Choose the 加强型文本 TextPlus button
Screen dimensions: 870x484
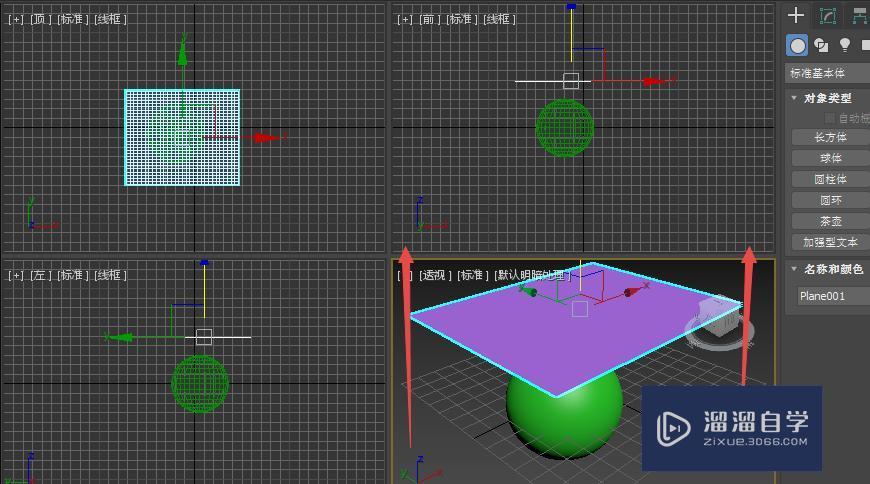point(831,243)
